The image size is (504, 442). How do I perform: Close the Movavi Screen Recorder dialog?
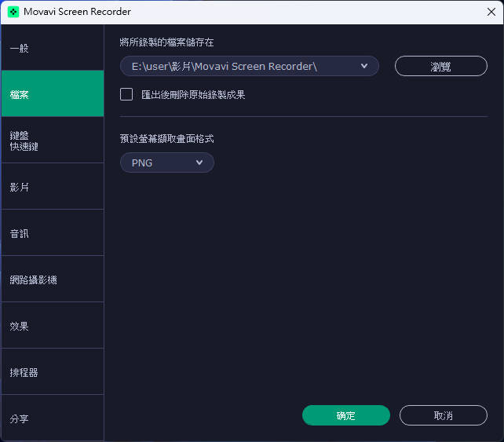click(x=491, y=12)
